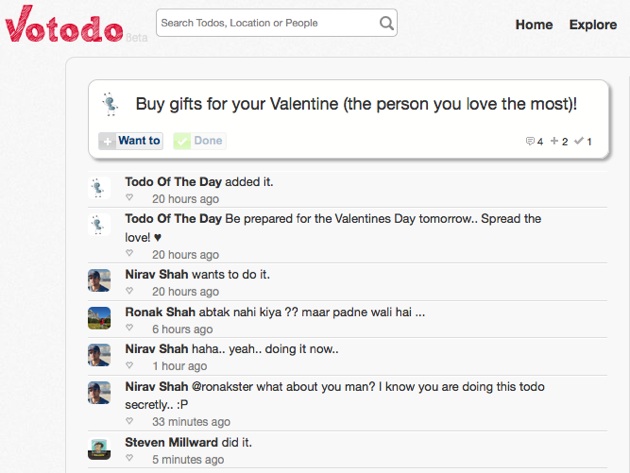Image resolution: width=630 pixels, height=473 pixels.
Task: Like Steven Millward's did it entry
Action: (129, 458)
